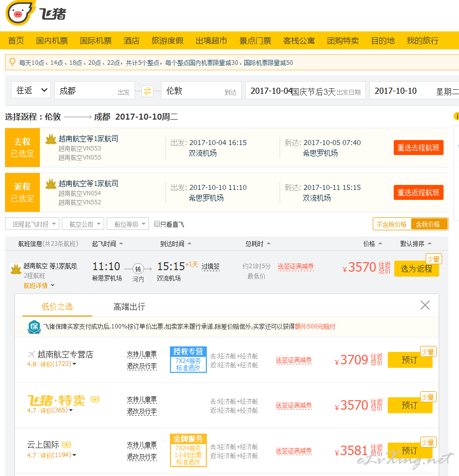
Task: Click 重选返程航班 button
Action: tap(418, 192)
